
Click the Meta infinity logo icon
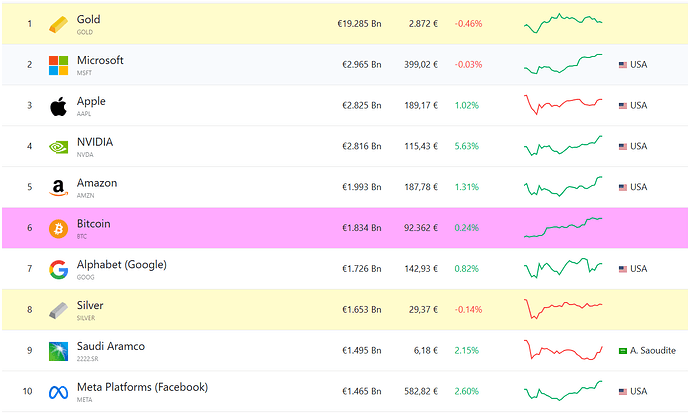(58, 392)
